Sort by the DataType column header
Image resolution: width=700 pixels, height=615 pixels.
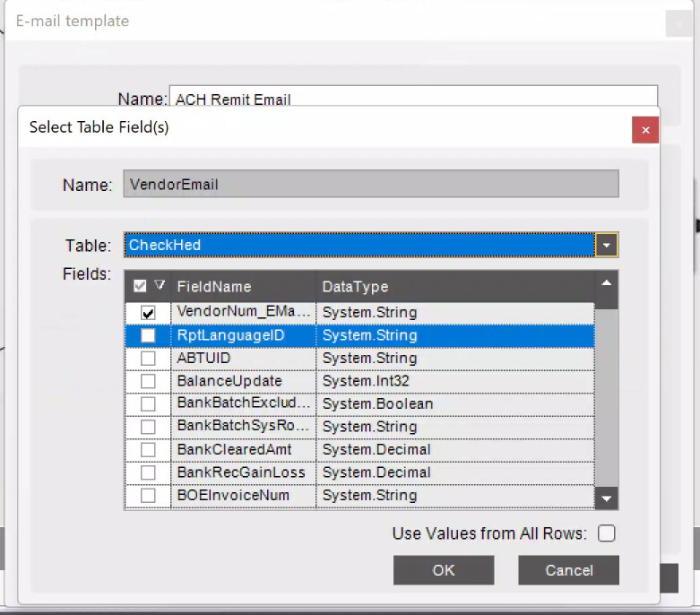(455, 286)
